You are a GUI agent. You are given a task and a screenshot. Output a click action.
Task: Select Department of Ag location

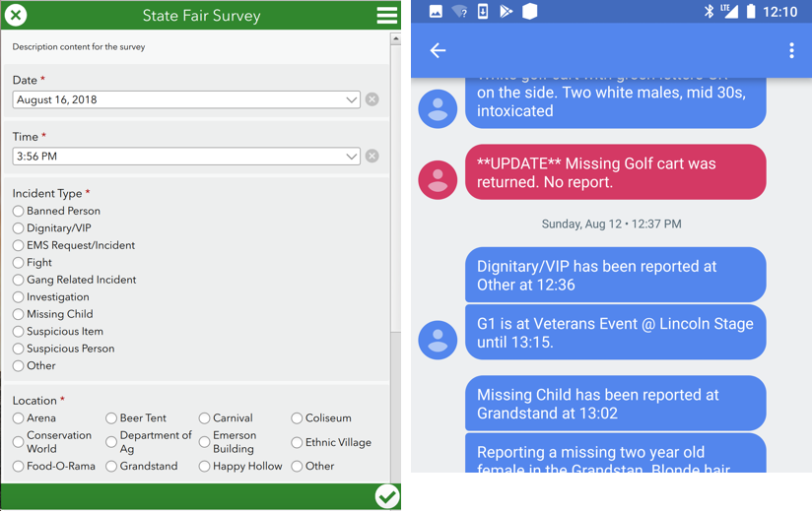(x=111, y=442)
